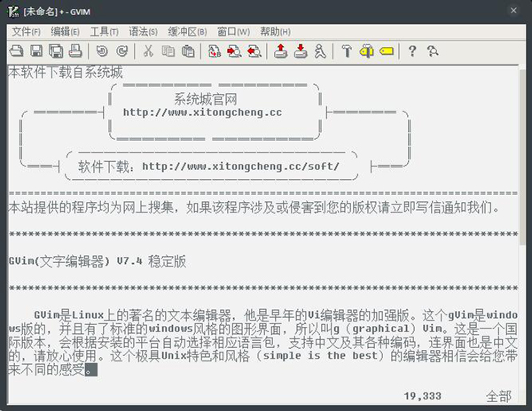Click the line GVim(文字编辑器) V7.4 稳定版
Screen dimensions: 532x411
[98, 261]
